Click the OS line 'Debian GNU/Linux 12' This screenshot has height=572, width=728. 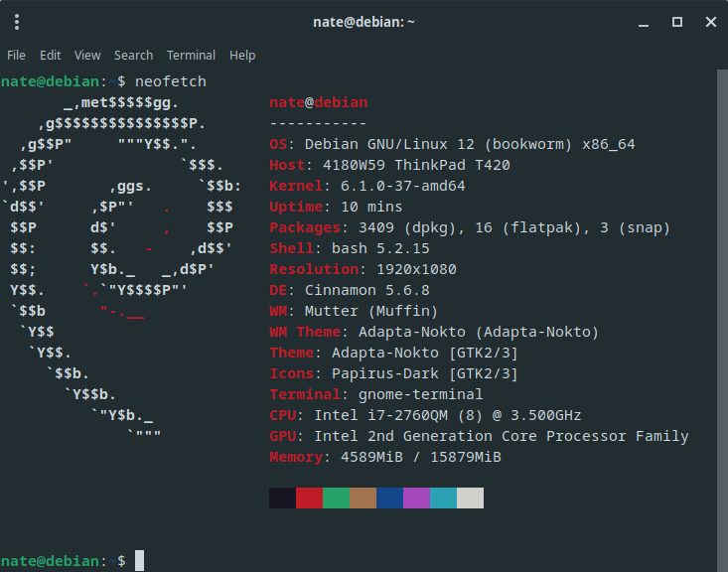point(389,144)
